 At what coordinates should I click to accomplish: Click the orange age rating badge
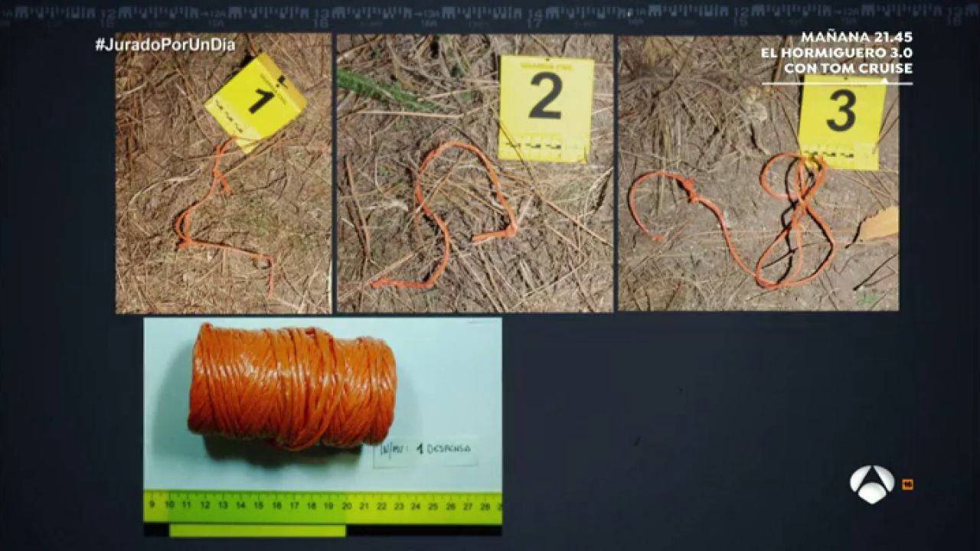point(907,484)
